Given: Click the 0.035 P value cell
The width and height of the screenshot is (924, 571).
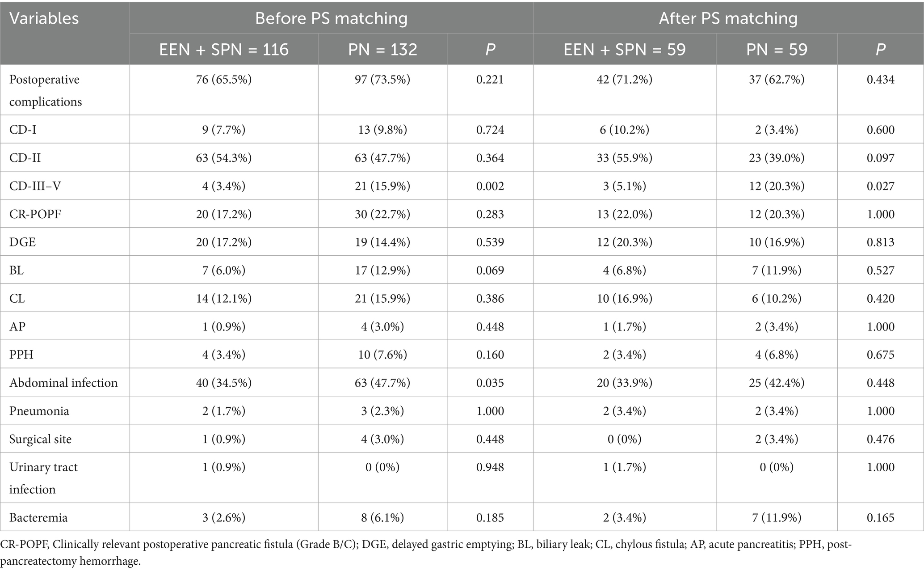Looking at the screenshot, I should [x=490, y=383].
